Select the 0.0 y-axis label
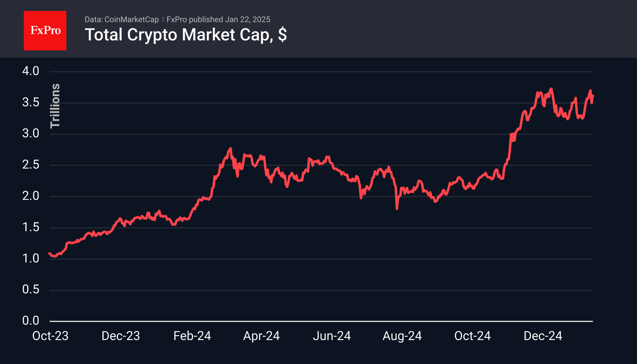 click(x=31, y=320)
